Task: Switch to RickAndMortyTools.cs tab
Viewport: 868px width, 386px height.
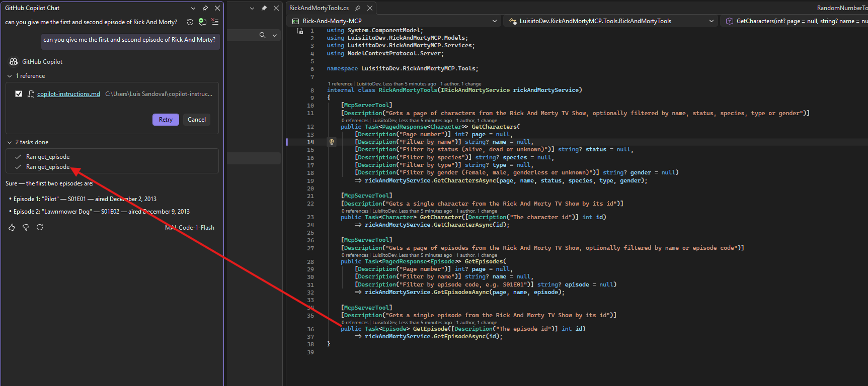Action: (319, 8)
